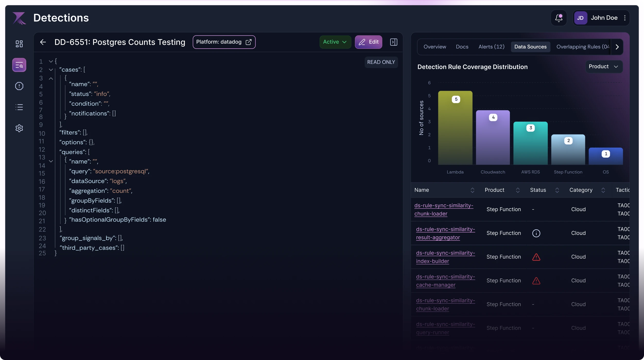Open the list view icon in sidebar
Screen dimensions: 644x360
coord(19,107)
